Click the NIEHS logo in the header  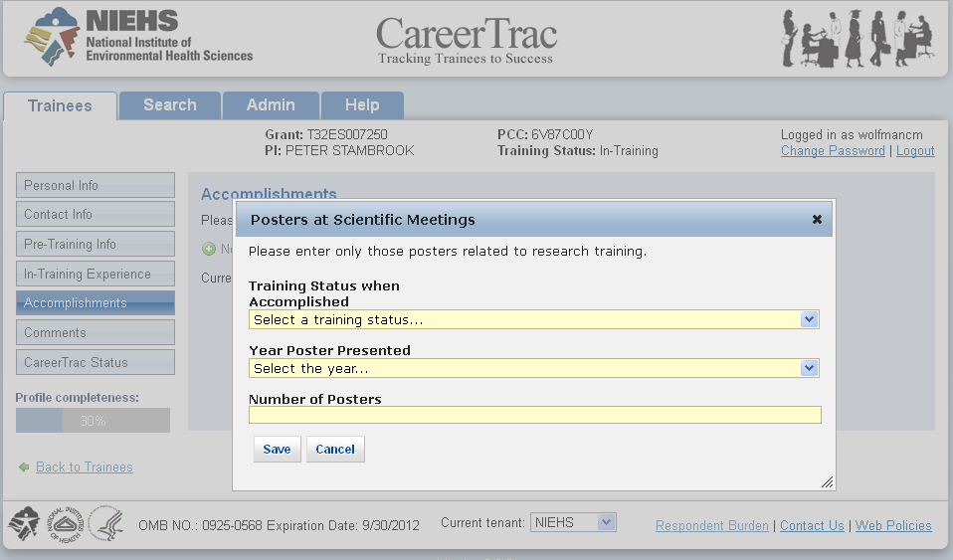pyautogui.click(x=139, y=37)
